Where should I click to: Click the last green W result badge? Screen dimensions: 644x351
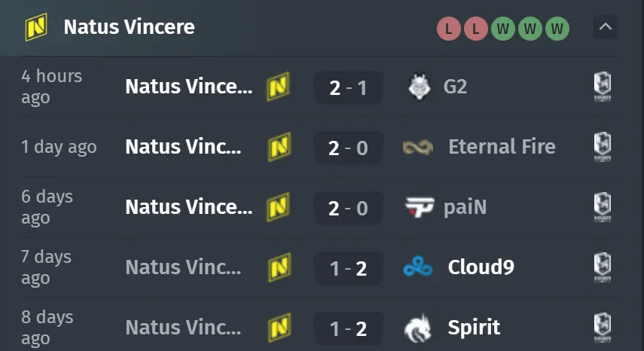pyautogui.click(x=557, y=29)
